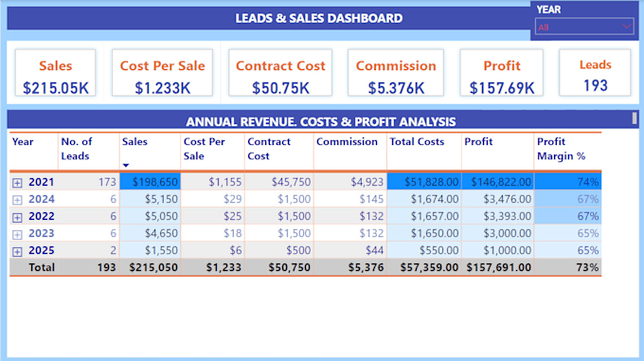The height and width of the screenshot is (361, 644).
Task: Click the 2021 contract cost $45,750
Action: (x=279, y=182)
